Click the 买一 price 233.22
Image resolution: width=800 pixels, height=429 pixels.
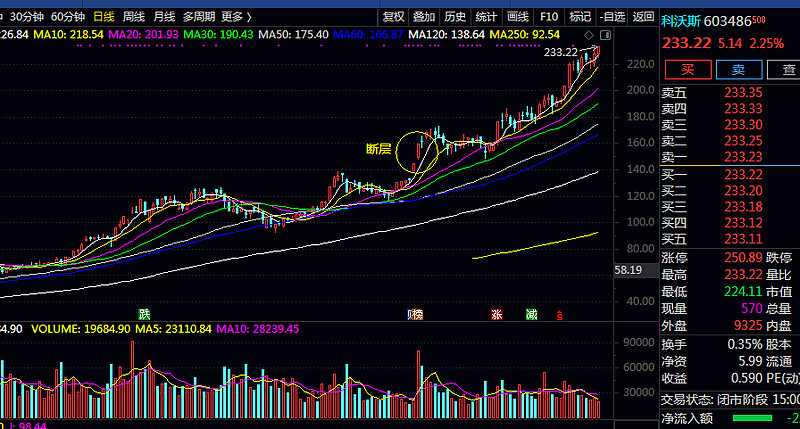[x=743, y=175]
